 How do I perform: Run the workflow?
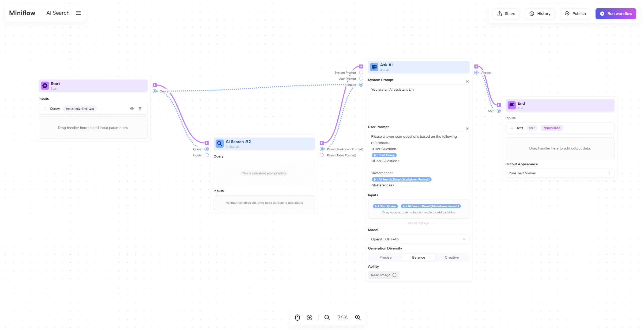(x=616, y=14)
